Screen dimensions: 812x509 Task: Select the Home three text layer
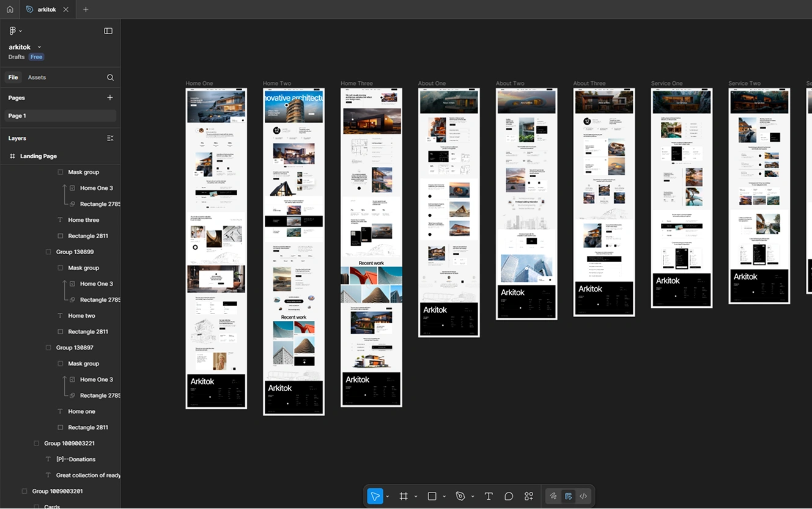tap(83, 220)
